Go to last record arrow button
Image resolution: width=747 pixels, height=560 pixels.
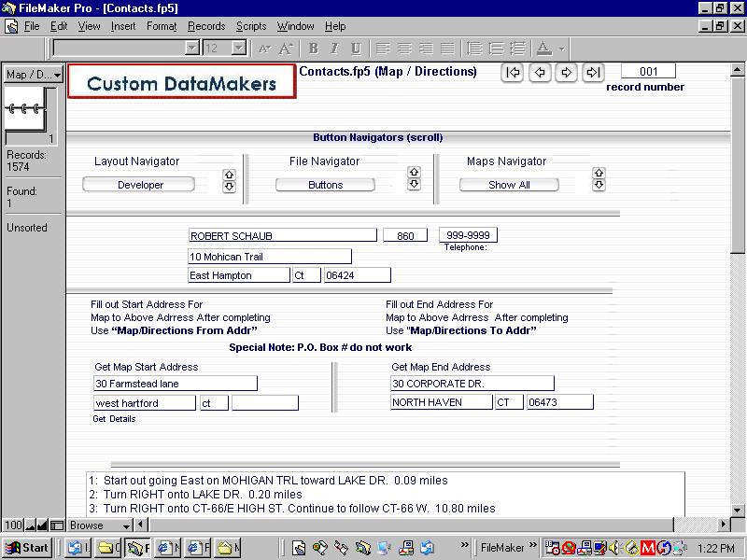pos(593,73)
